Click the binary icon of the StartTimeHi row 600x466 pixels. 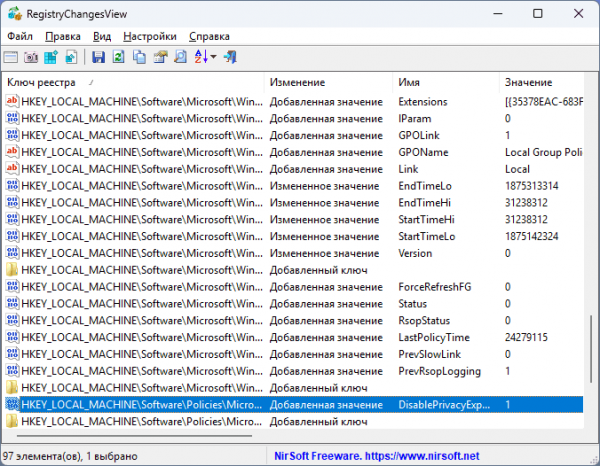pyautogui.click(x=12, y=219)
